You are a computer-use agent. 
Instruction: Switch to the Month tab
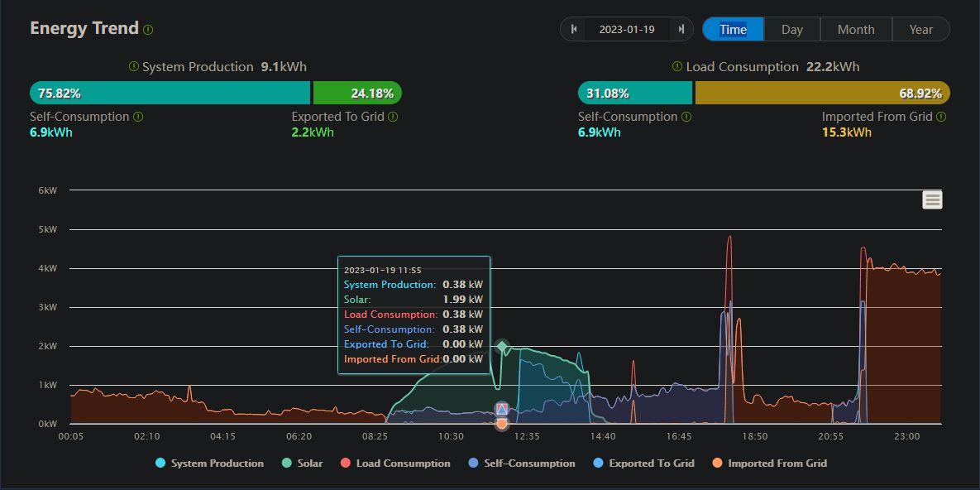(x=856, y=30)
